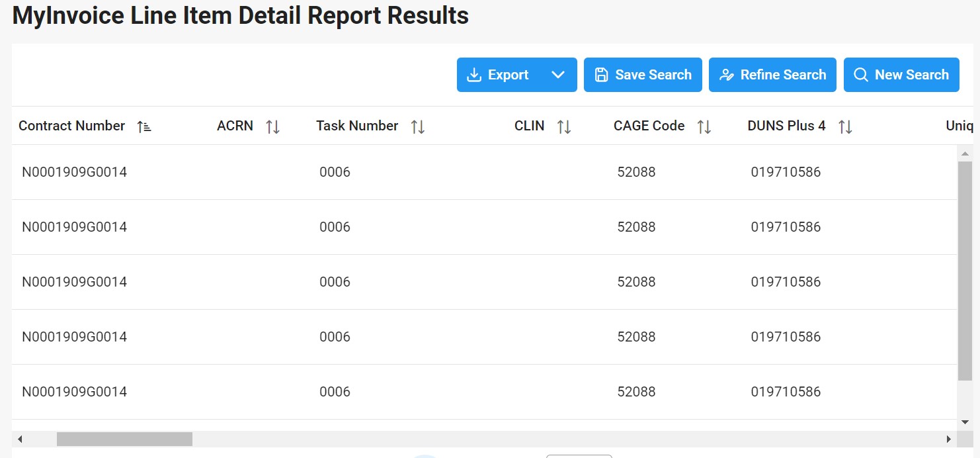980x458 pixels.
Task: Sort by Task Number arrows
Action: (x=418, y=126)
